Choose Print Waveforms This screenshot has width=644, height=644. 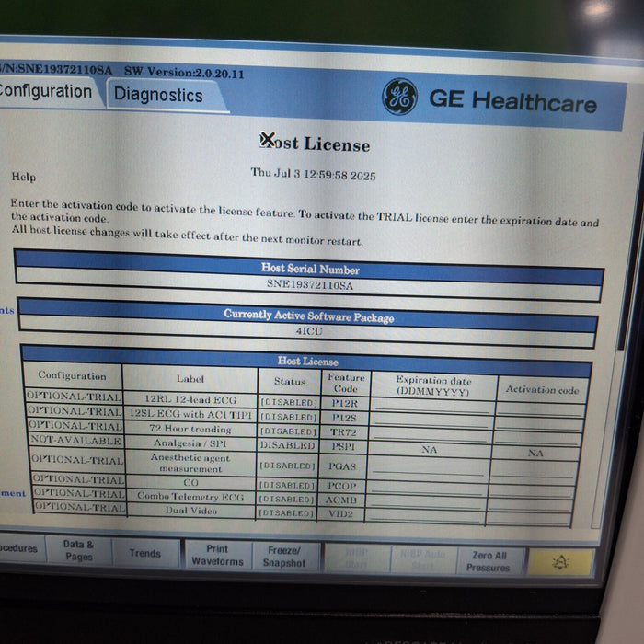[217, 555]
